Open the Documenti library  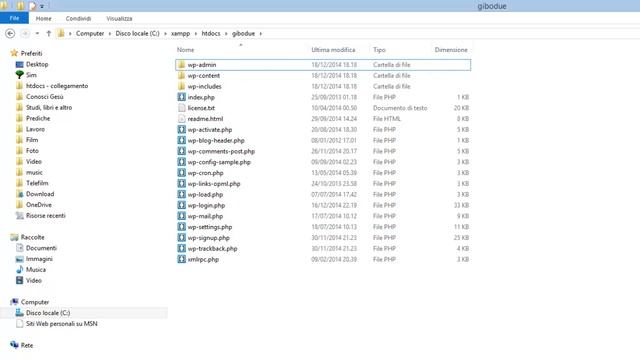coord(41,248)
